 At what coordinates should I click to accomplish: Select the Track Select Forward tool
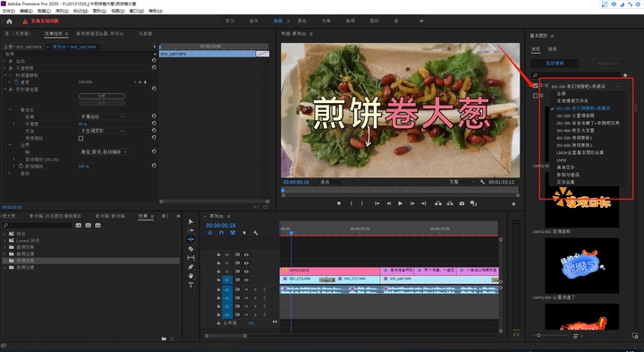(191, 230)
